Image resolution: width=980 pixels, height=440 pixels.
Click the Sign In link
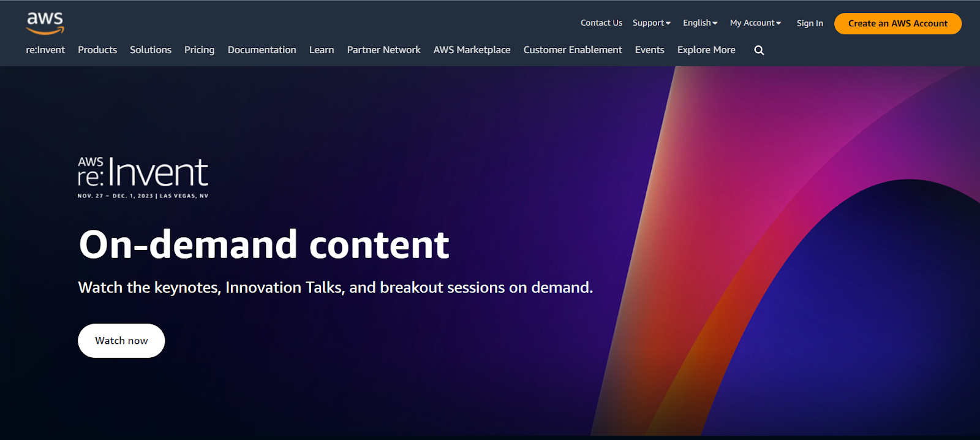(x=810, y=23)
